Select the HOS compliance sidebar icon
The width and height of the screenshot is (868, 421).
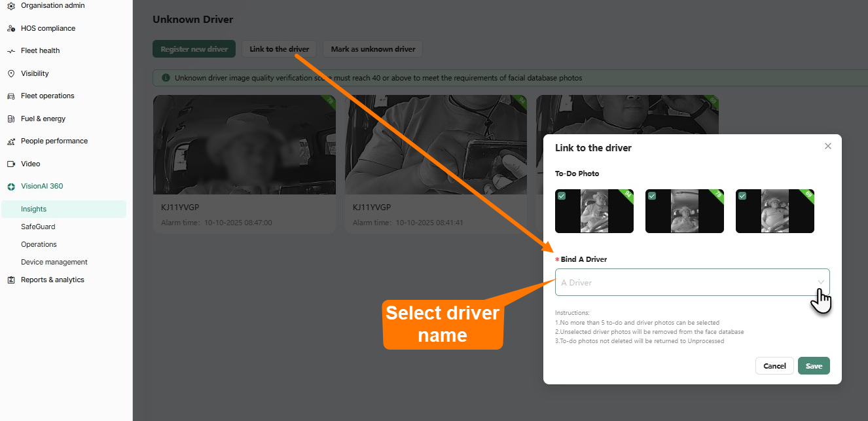[48, 28]
